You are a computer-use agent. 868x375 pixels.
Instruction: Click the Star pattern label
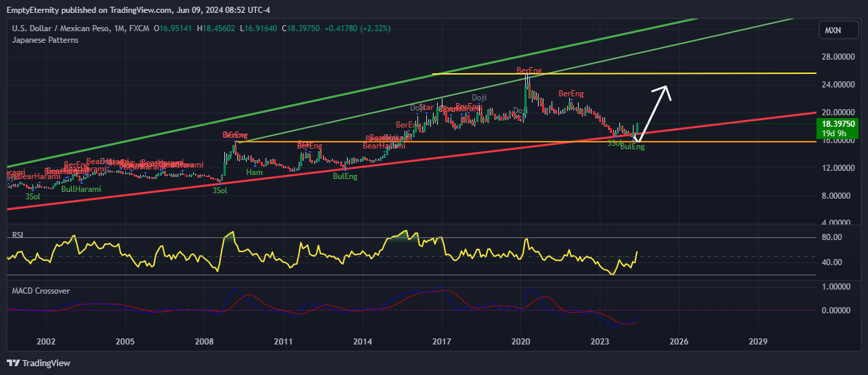coord(426,107)
